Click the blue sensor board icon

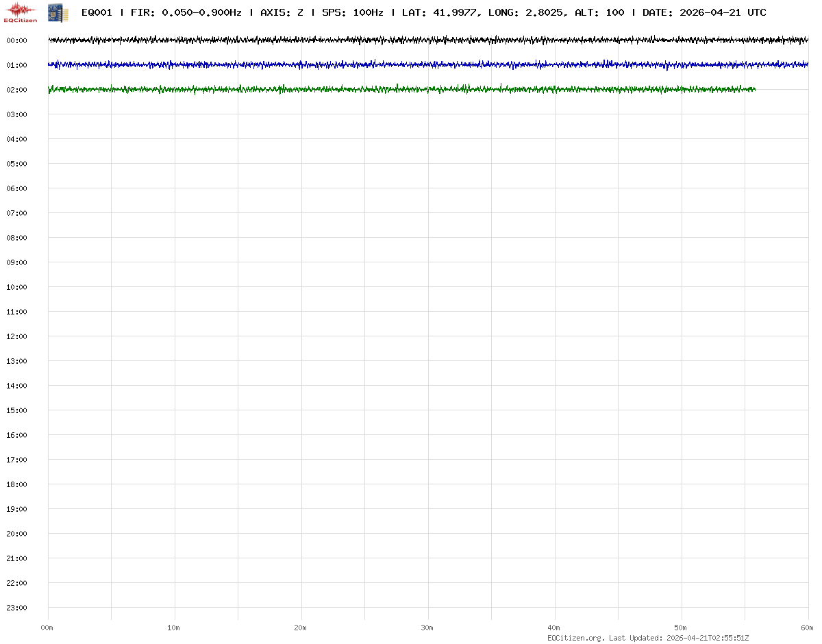click(57, 12)
